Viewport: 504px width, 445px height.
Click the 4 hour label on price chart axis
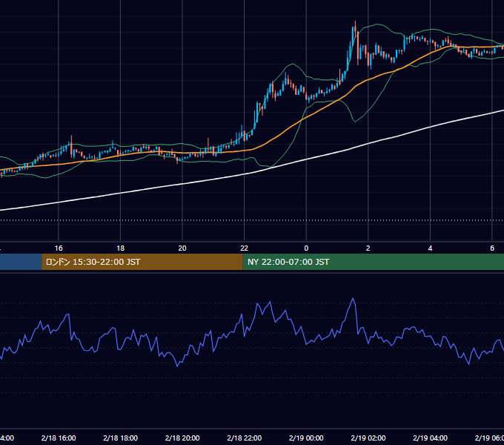[x=430, y=248]
